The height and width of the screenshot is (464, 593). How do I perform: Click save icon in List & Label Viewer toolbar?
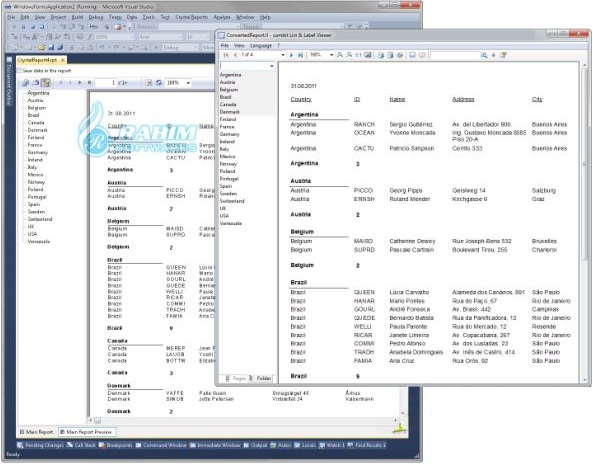[x=413, y=55]
